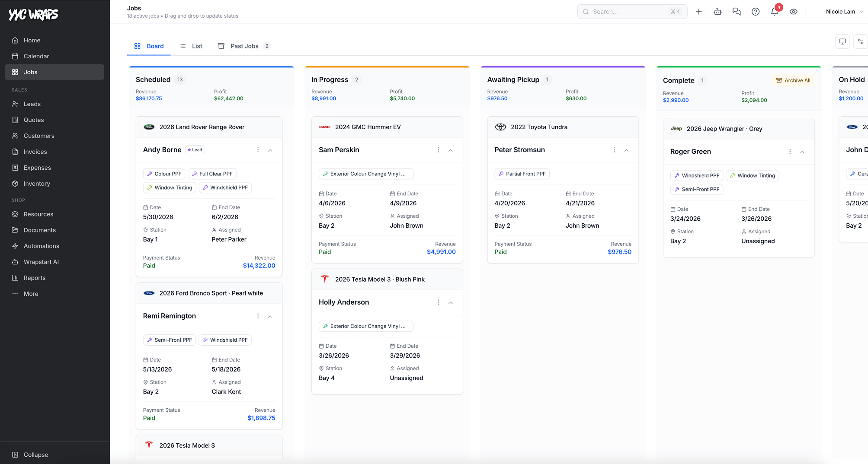
Task: Click the Jobs item in sidebar
Action: [54, 72]
